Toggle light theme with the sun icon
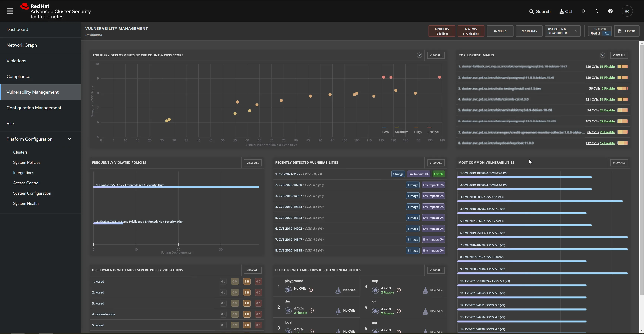Viewport: 644px width, 334px height. click(x=584, y=11)
